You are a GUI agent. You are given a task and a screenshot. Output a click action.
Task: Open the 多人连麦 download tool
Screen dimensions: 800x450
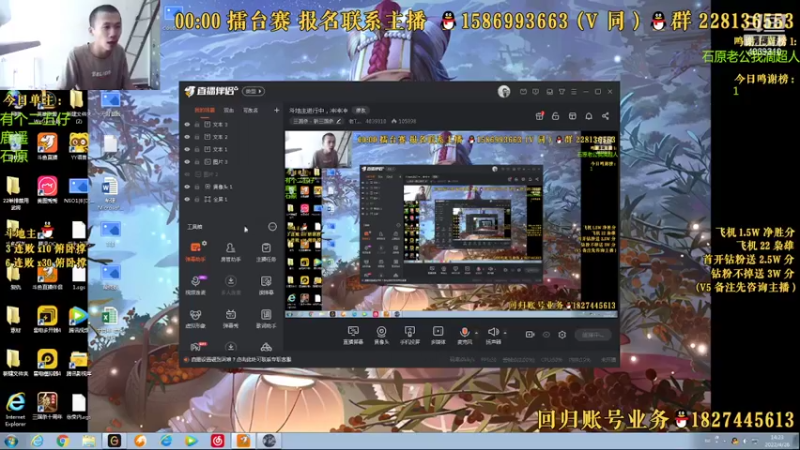(x=231, y=285)
